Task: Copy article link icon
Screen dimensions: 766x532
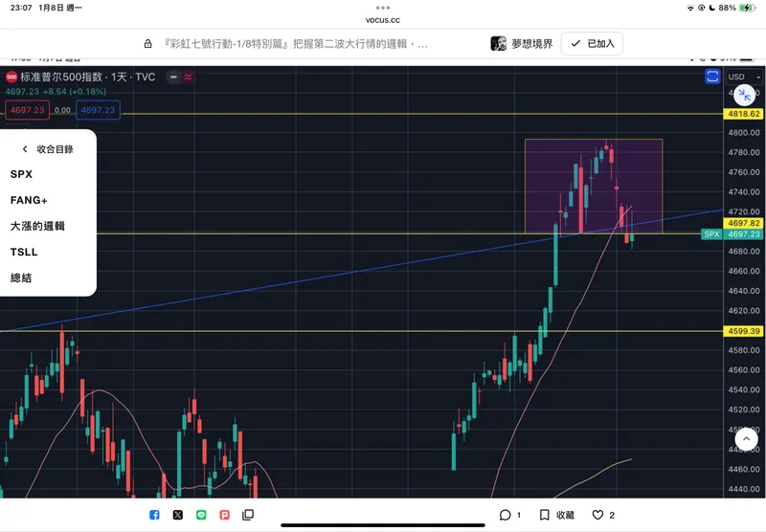Action: [x=248, y=515]
